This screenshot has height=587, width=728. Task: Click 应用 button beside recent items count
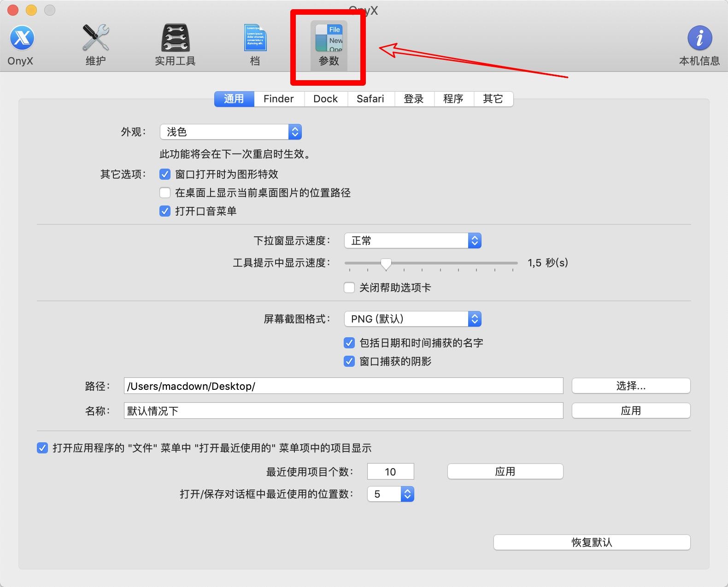pos(505,471)
